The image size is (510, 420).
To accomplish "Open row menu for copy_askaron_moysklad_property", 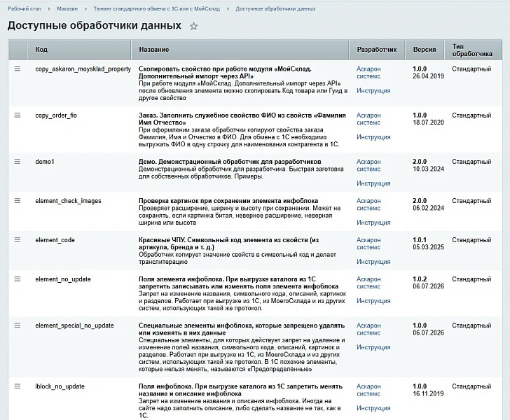I will point(18,69).
